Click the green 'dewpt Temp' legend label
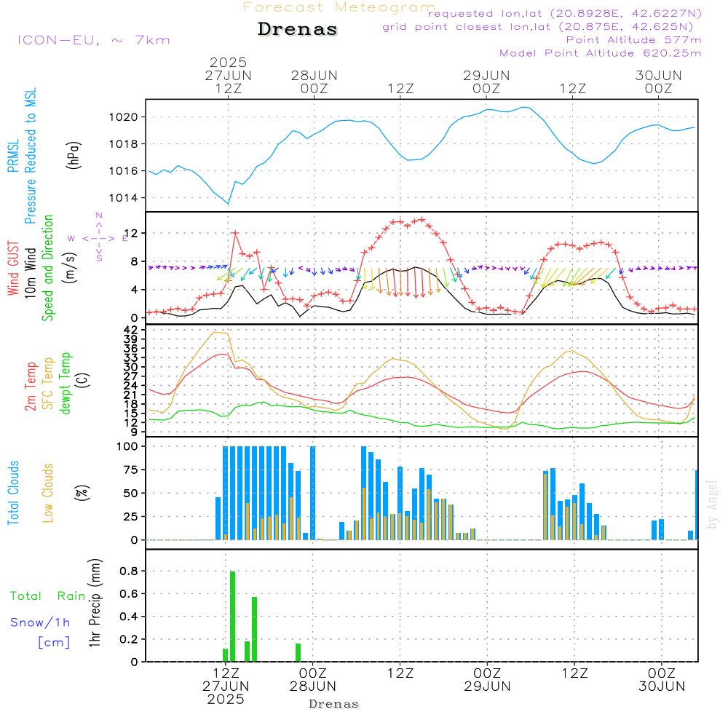 pos(66,383)
